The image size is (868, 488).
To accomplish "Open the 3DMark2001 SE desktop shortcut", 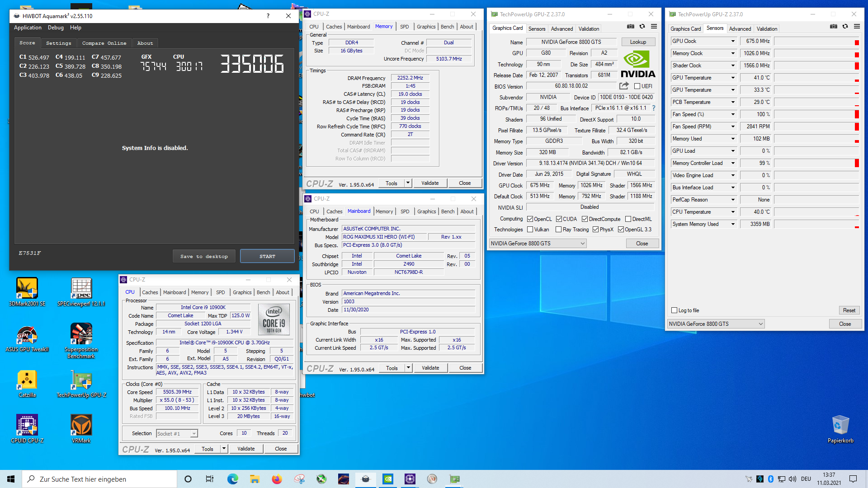I will point(27,292).
